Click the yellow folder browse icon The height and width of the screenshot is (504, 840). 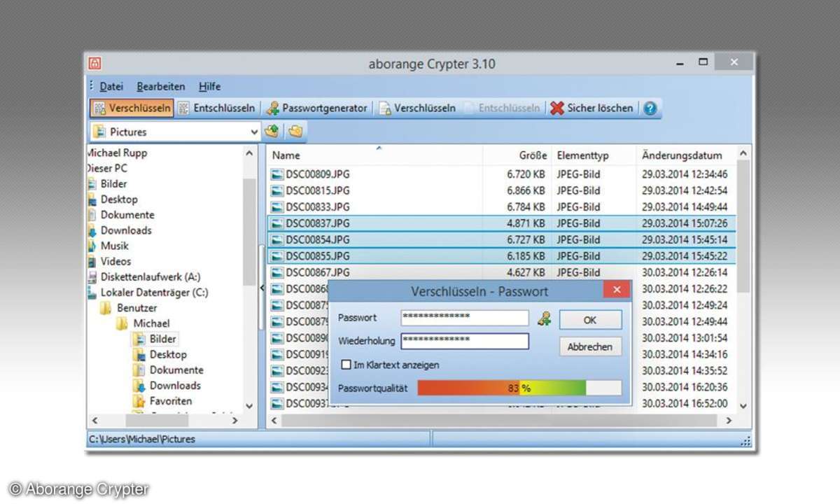tap(295, 131)
